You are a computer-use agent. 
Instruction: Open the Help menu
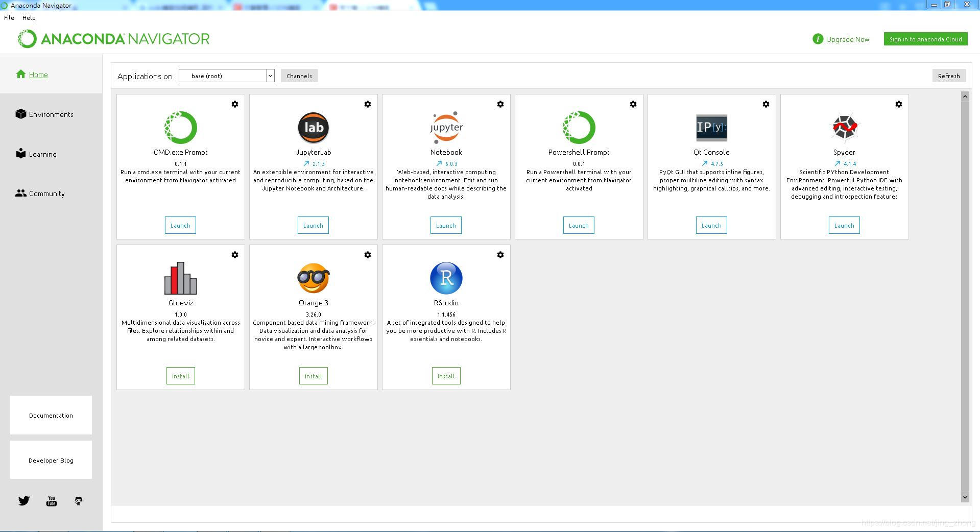[x=29, y=17]
